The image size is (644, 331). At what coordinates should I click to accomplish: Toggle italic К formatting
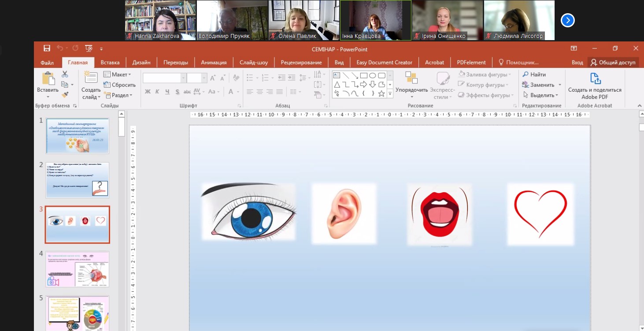pos(157,92)
